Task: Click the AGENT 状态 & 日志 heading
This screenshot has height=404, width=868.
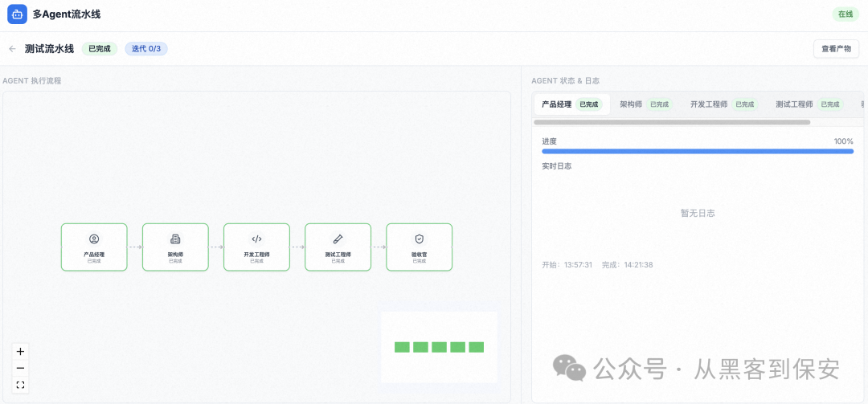Action: [565, 81]
